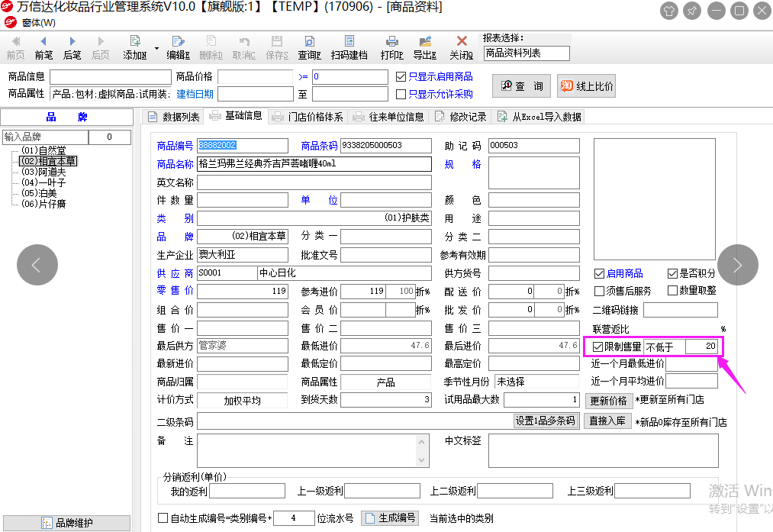Click the left carousel arrow

37,265
